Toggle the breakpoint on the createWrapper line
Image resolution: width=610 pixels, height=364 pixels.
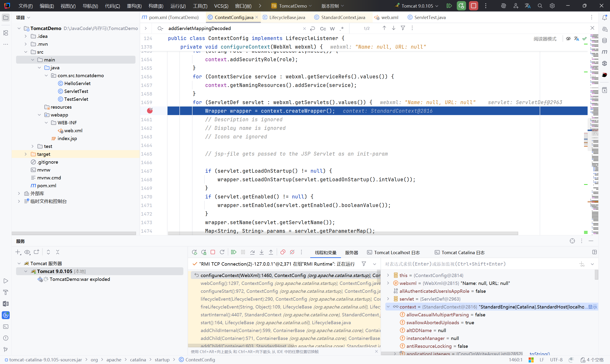[150, 111]
